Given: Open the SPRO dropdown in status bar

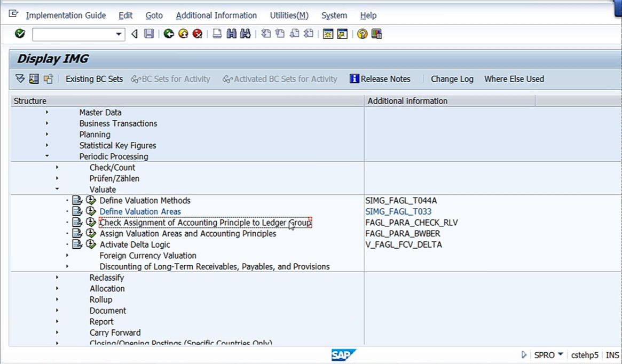Looking at the screenshot, I should pos(560,354).
